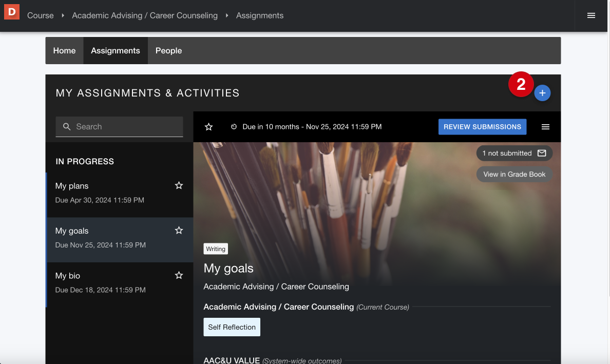Click AAC&U VALUE outcomes heading
The image size is (610, 364).
pos(232,360)
